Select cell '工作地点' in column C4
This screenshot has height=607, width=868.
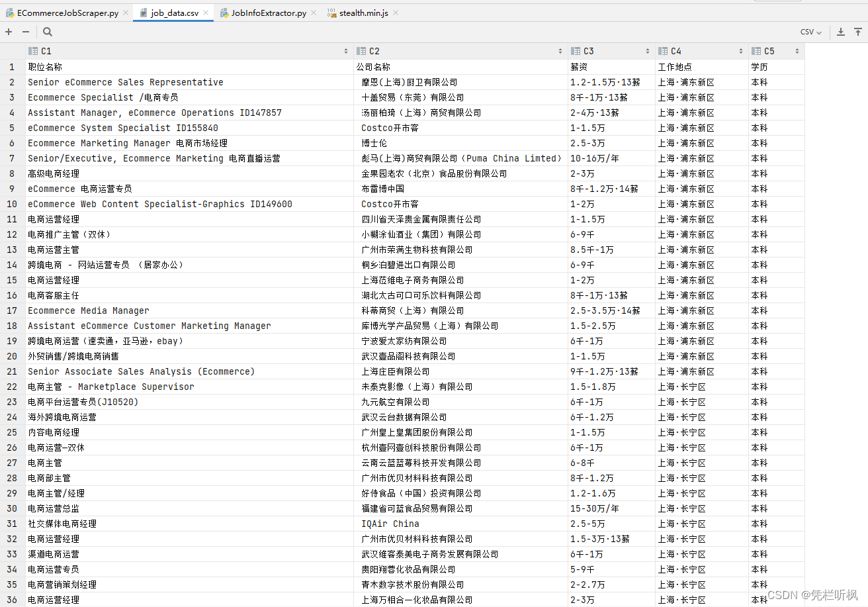click(x=702, y=67)
